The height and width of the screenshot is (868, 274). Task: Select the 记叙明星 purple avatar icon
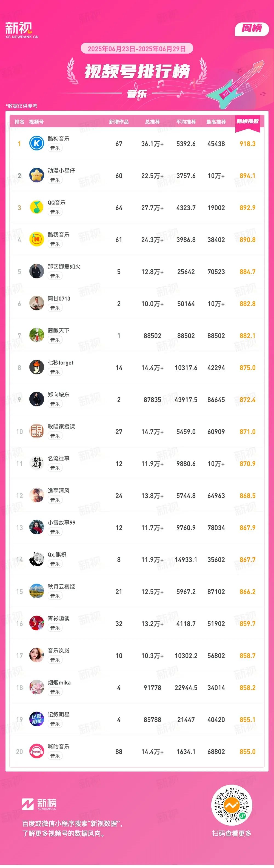click(36, 720)
